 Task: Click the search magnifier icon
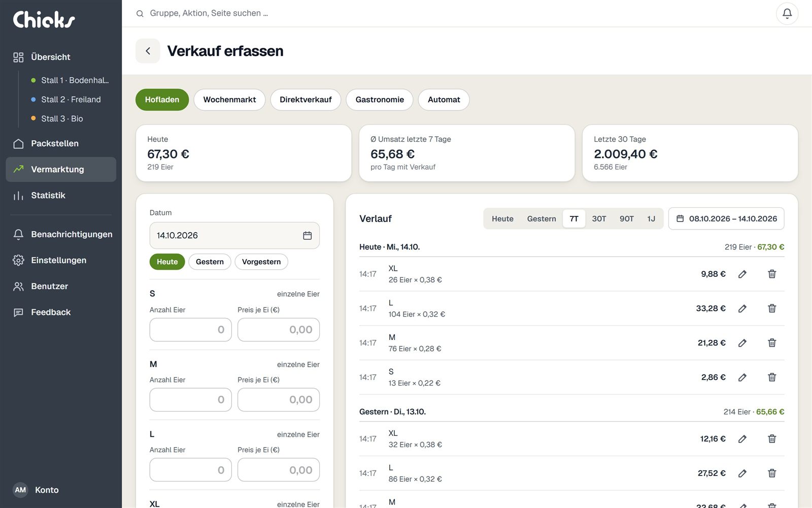coord(140,14)
